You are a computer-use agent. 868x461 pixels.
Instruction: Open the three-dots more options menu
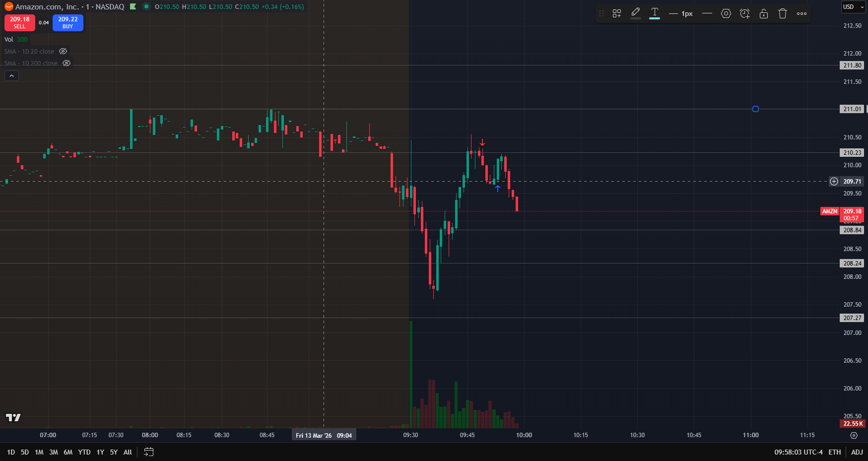[801, 14]
